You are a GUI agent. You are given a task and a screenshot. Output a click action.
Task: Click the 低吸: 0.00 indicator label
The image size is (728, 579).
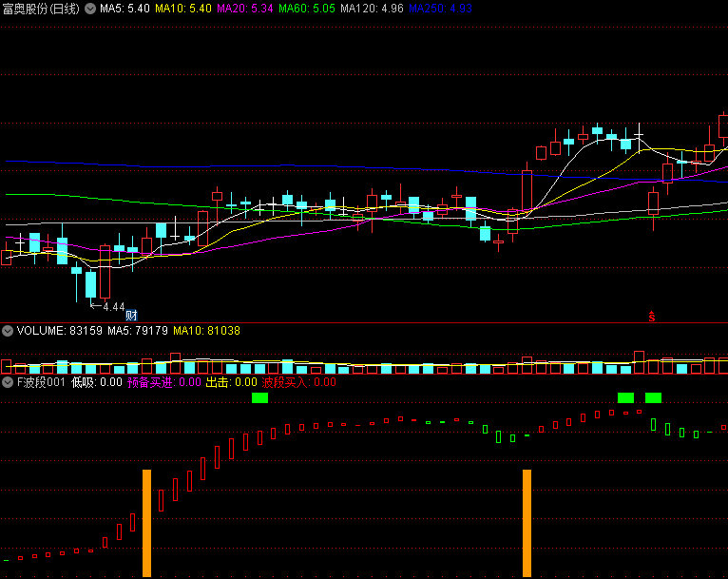coord(97,382)
